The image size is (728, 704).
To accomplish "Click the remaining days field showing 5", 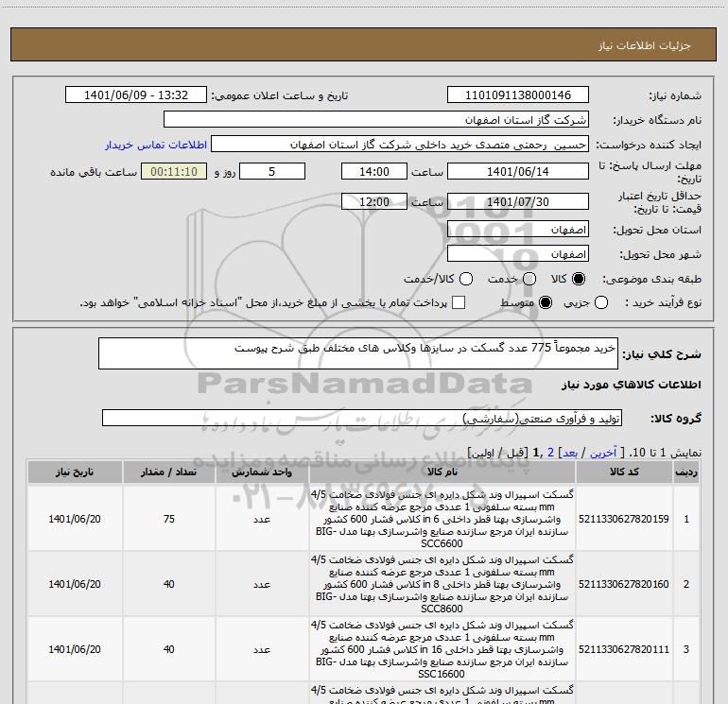I will 272,171.
